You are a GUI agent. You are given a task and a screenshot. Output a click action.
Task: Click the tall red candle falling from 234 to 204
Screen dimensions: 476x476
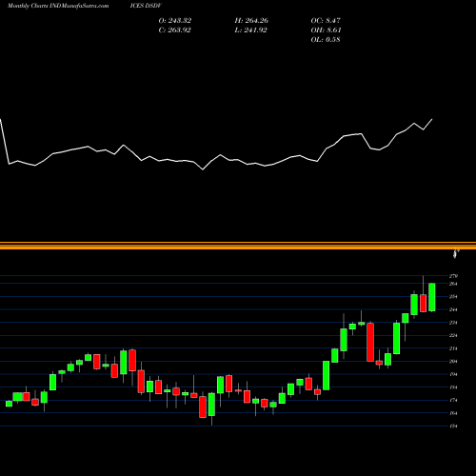pos(370,342)
